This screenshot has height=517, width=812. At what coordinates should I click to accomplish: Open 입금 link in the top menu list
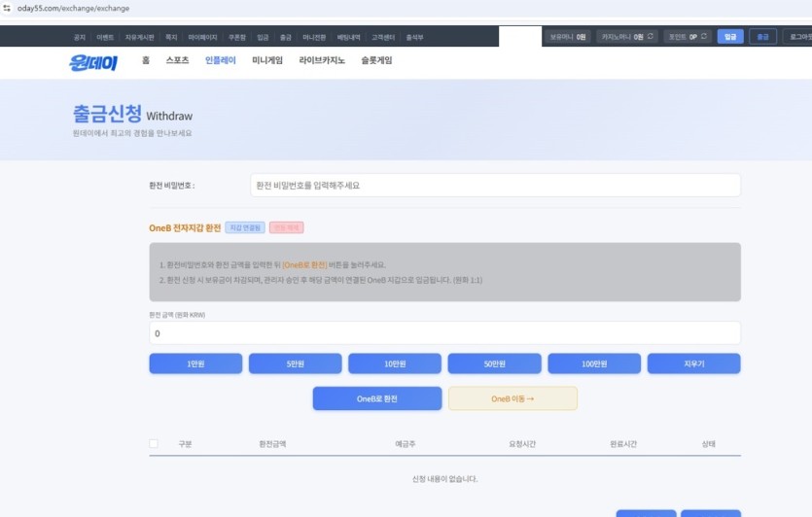pos(264,37)
